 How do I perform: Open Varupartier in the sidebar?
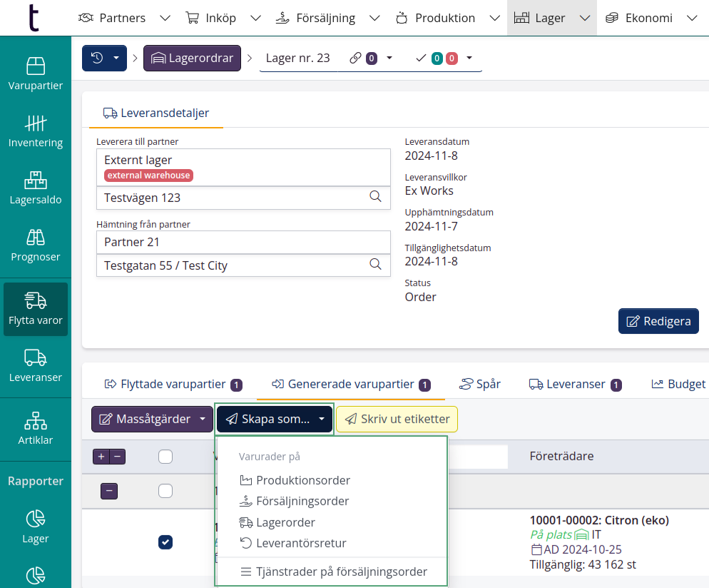(36, 74)
